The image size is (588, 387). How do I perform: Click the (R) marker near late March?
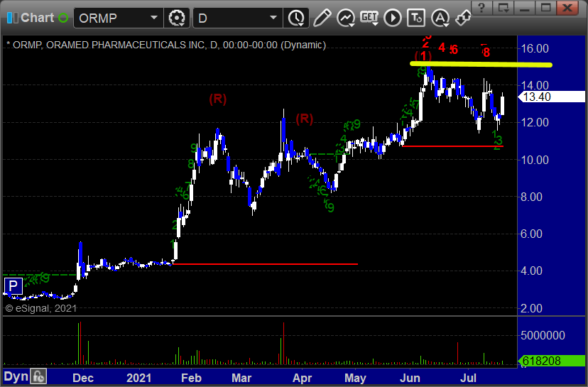[304, 119]
